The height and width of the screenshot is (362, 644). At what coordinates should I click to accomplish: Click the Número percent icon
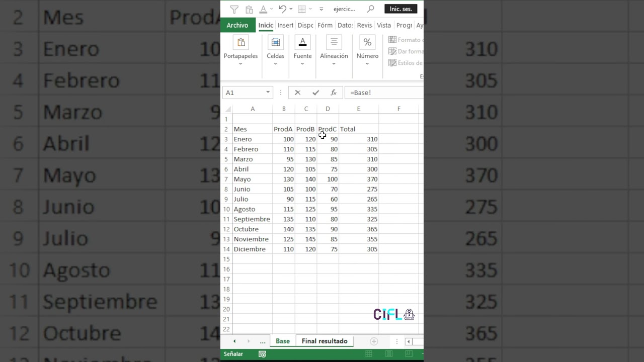pyautogui.click(x=367, y=42)
